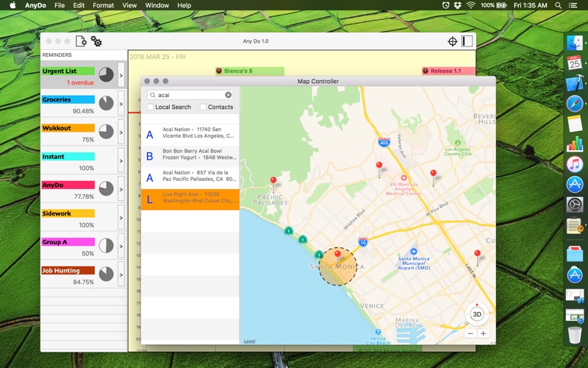Open Numbers chart app from the Dock

coord(575,144)
